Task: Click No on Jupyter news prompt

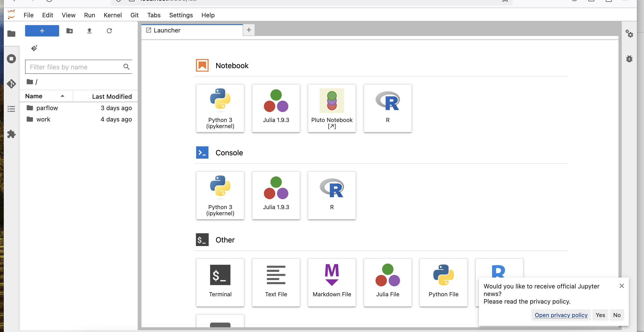Action: 617,315
